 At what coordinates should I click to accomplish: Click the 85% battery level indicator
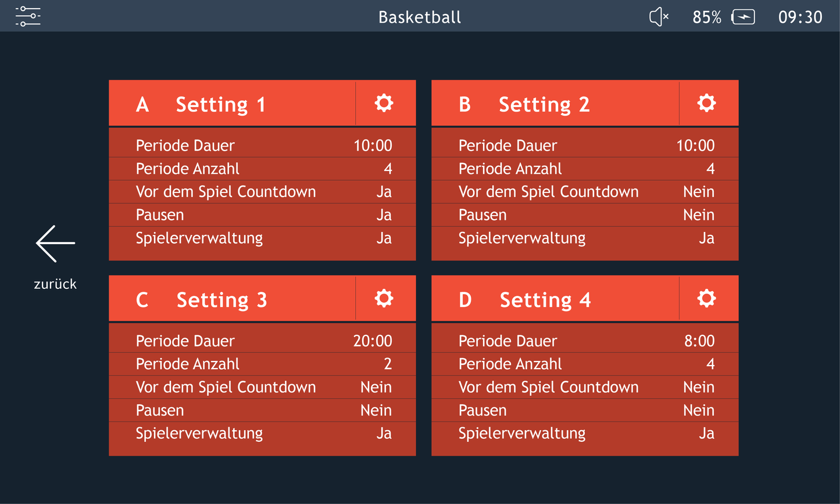(x=706, y=16)
